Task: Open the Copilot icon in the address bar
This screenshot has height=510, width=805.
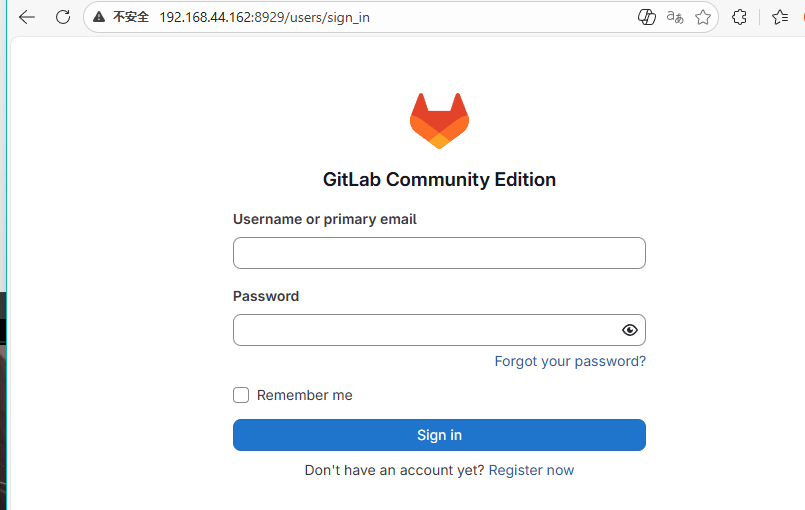Action: (646, 17)
